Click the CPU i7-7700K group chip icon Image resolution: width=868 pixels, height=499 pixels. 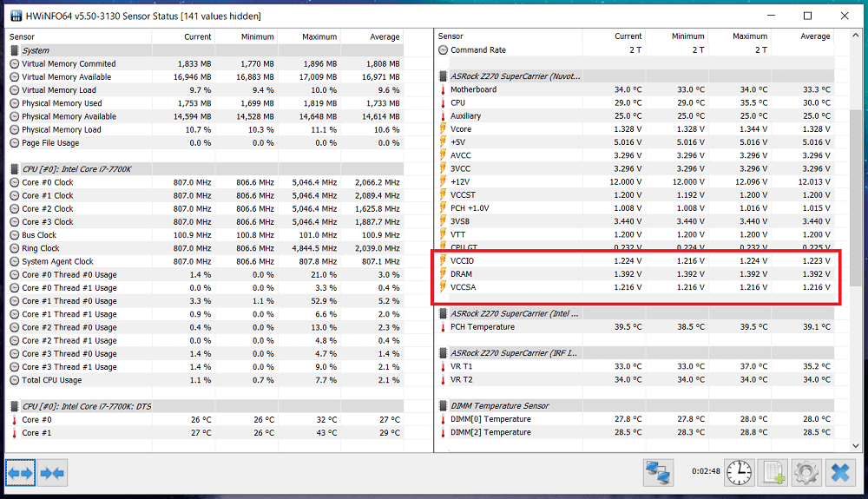click(15, 168)
